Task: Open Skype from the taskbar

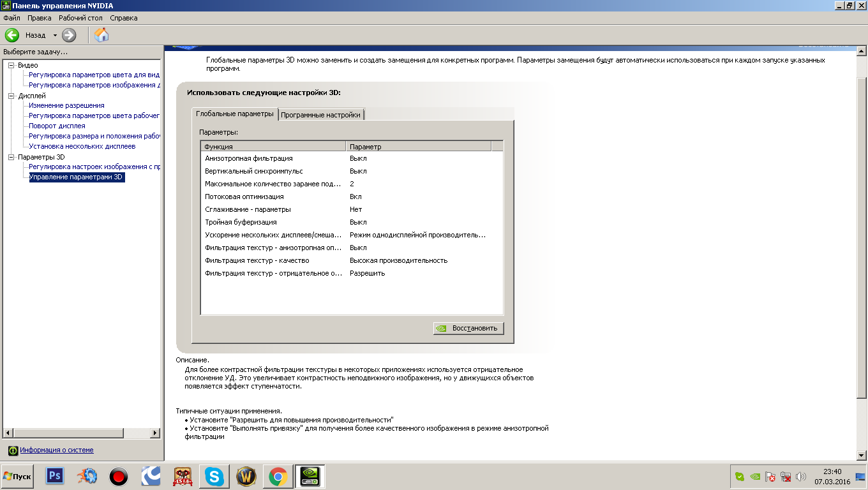Action: coord(214,476)
